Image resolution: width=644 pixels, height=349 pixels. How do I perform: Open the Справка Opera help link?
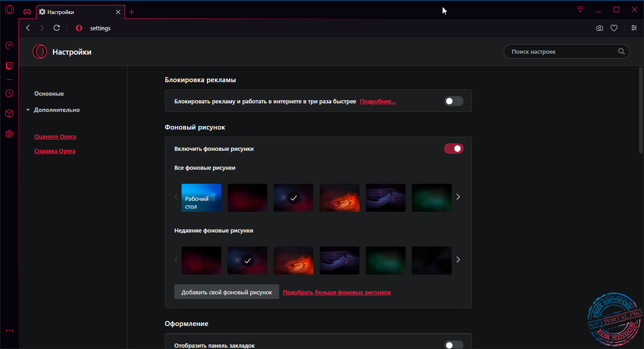(55, 151)
